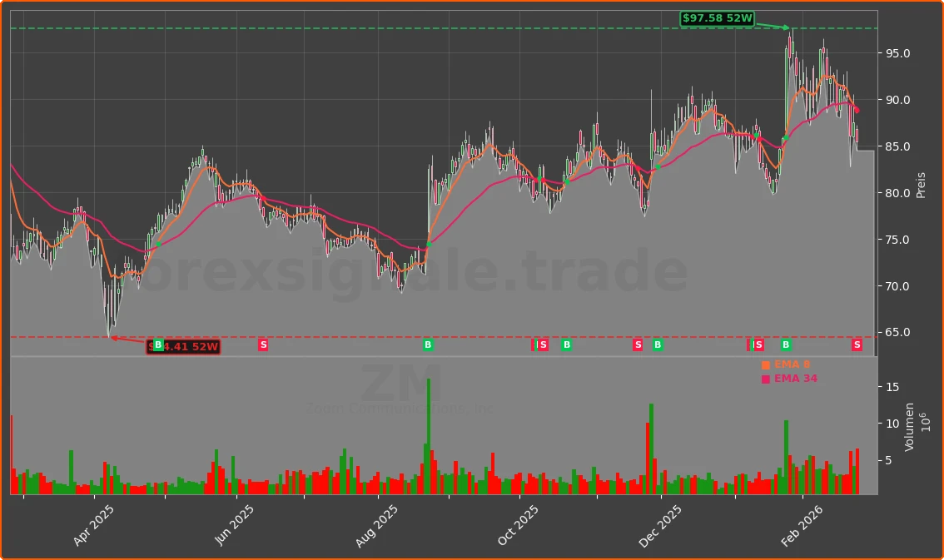Click the $97.58 52W high label

[717, 18]
